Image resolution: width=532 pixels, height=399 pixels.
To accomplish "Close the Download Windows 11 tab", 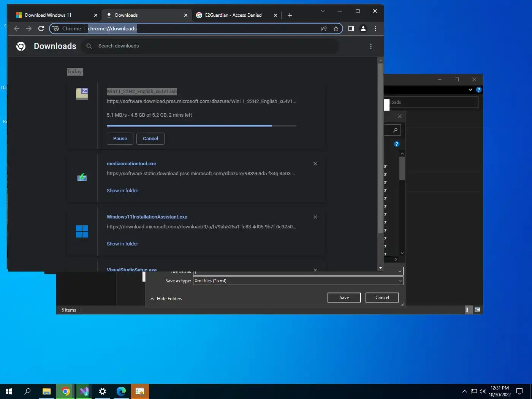I will [96, 15].
